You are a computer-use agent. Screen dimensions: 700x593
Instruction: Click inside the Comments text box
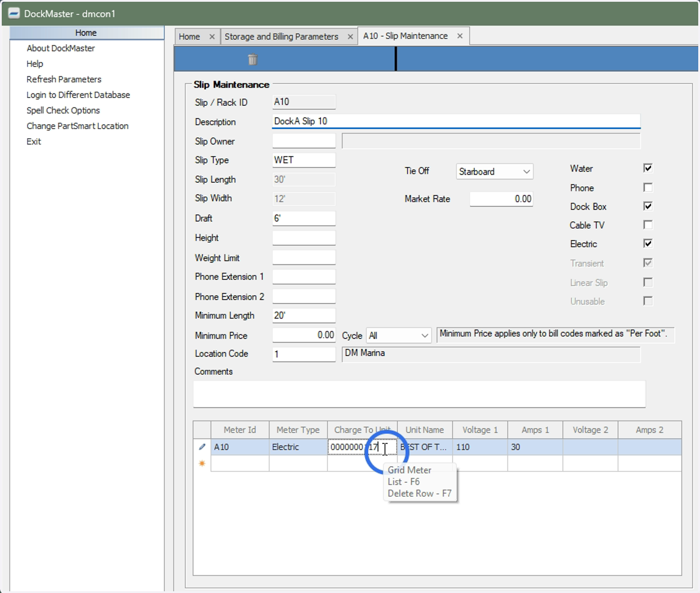click(x=419, y=394)
